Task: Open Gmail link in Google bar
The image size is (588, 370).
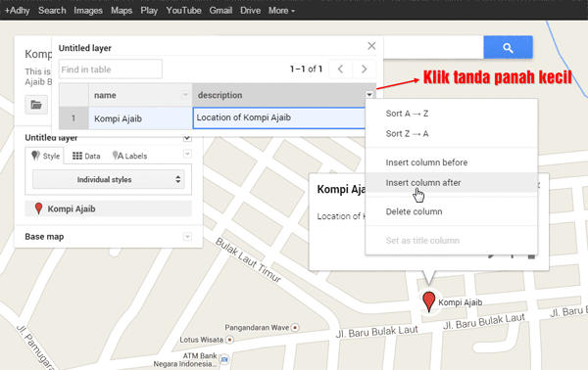Action: (220, 10)
